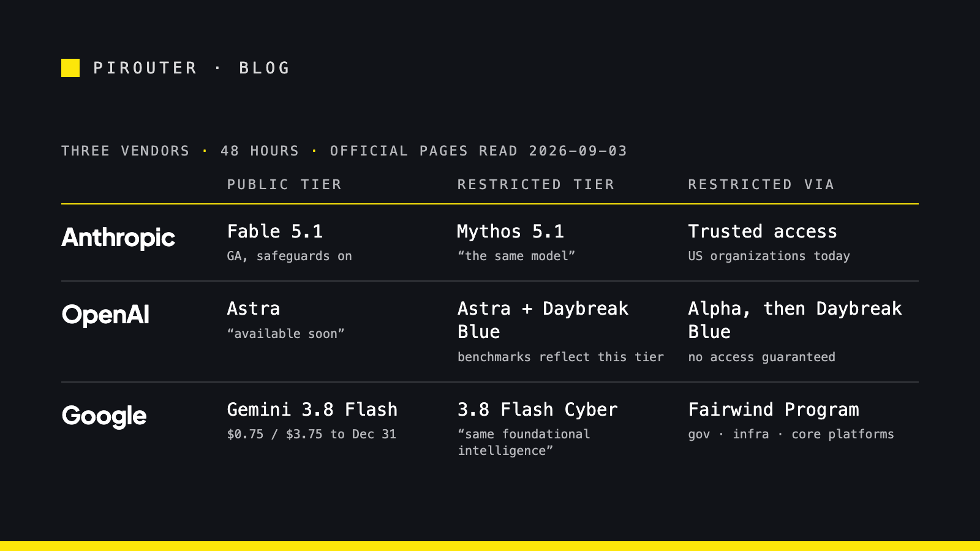
Task: Click the PIROUTER · BLOG header text
Action: (192, 68)
